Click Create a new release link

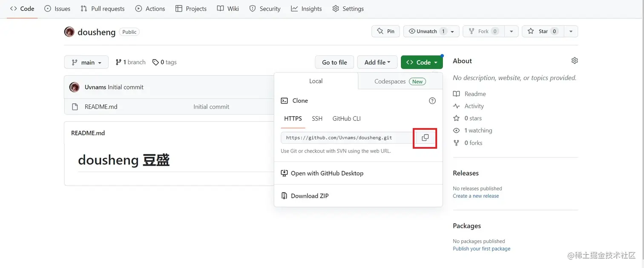click(476, 196)
